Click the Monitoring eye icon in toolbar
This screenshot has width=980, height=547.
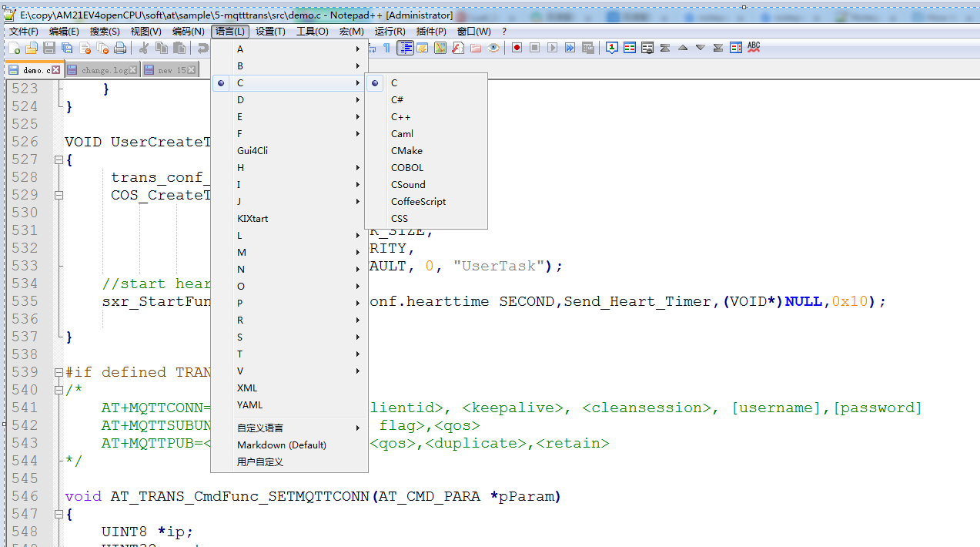tap(493, 48)
